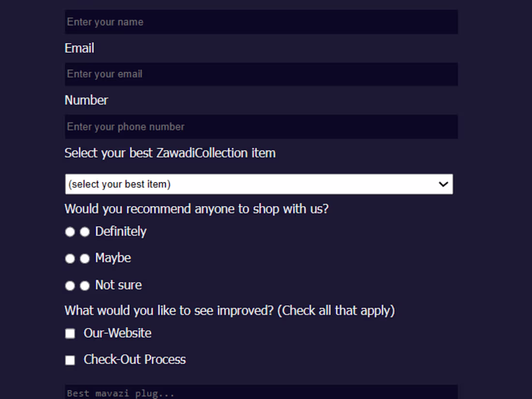This screenshot has width=532, height=399.
Task: Click the Check-Out Process label text
Action: 134,359
